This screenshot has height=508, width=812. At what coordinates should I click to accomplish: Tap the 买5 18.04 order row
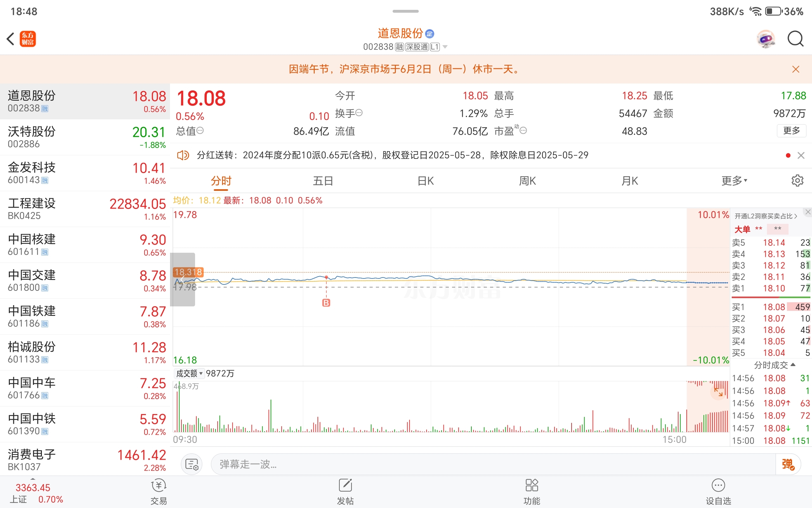771,353
